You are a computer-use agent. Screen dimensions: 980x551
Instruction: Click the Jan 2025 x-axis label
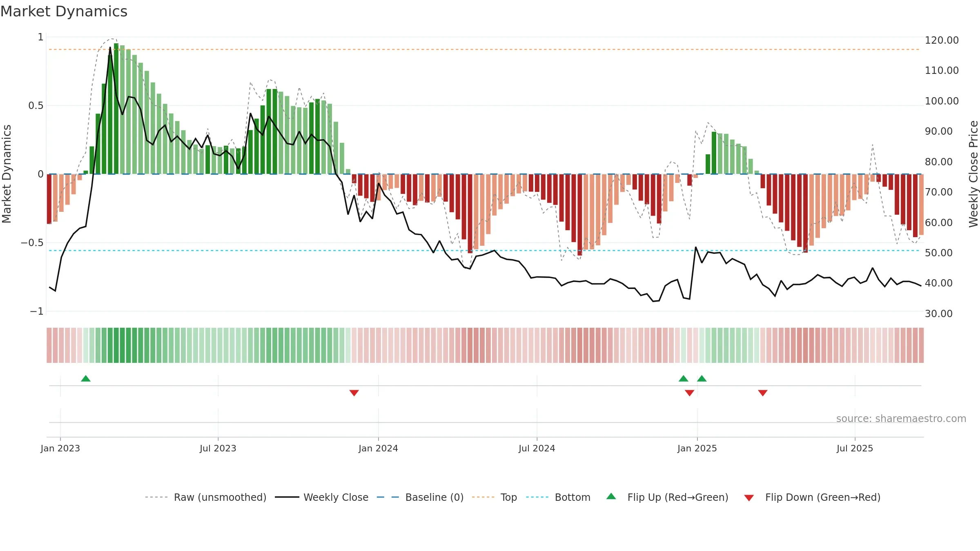[x=697, y=448]
